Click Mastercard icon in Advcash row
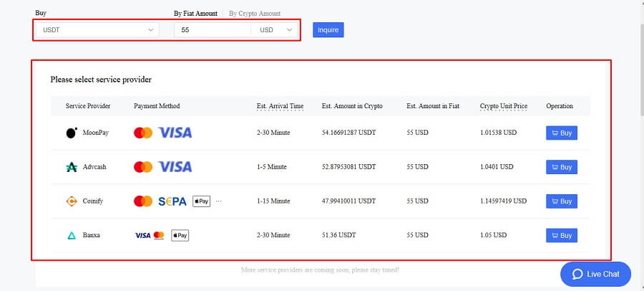 tap(143, 167)
